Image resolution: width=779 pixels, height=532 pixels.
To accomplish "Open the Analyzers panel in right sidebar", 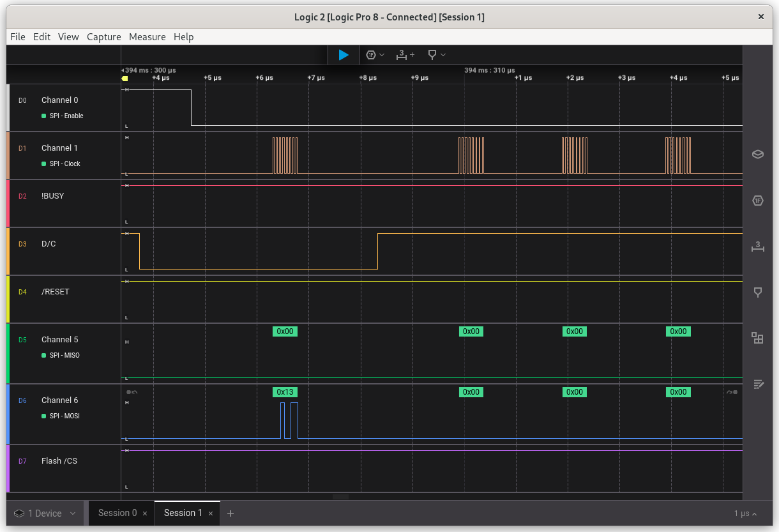I will [x=758, y=201].
